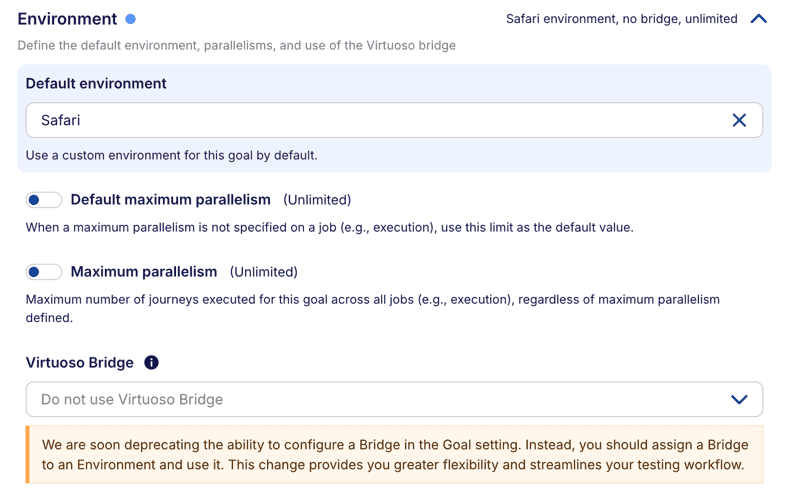Click the "Define the default environment" description
The width and height of the screenshot is (789, 502).
(x=236, y=46)
